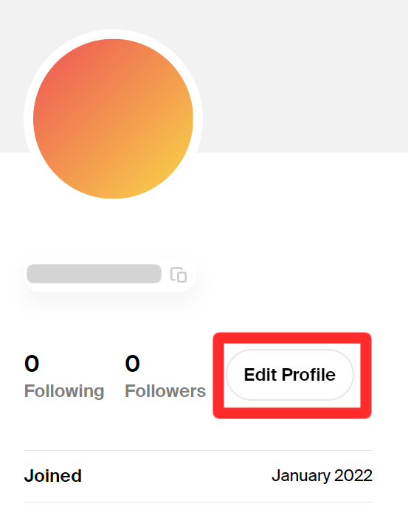Open the orange gradient profile avatar
This screenshot has width=408, height=532.
point(114,119)
